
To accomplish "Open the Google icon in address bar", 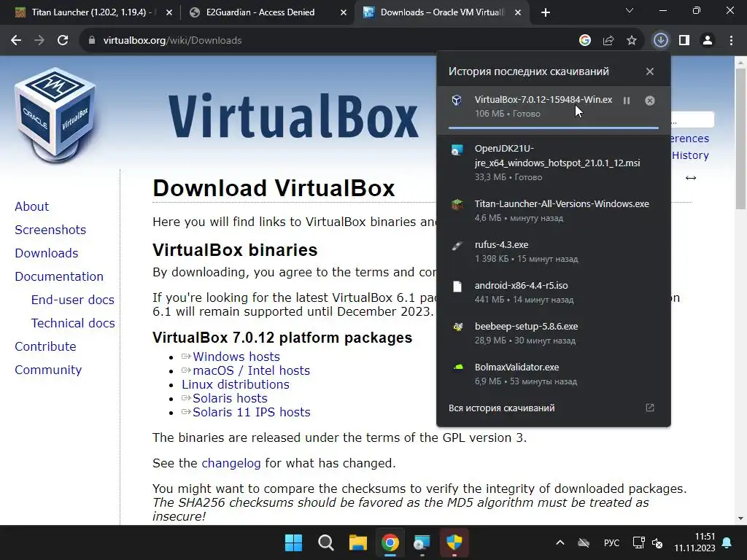I will [x=585, y=41].
